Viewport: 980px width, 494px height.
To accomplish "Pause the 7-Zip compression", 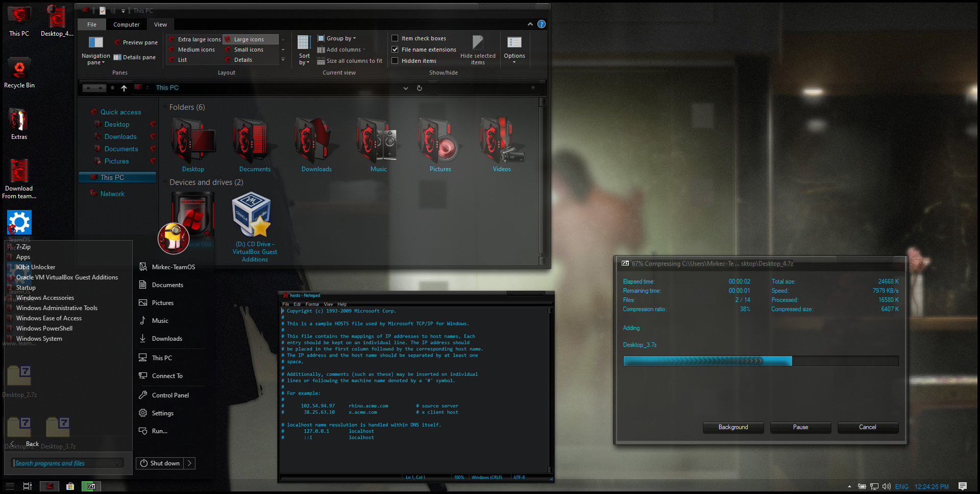I will (x=800, y=427).
